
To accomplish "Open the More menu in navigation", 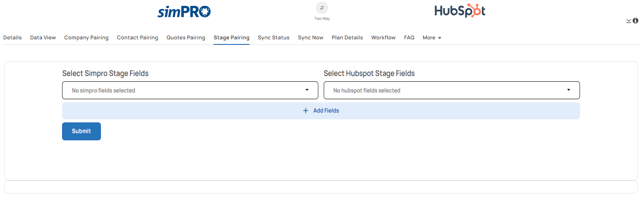I will (x=432, y=38).
